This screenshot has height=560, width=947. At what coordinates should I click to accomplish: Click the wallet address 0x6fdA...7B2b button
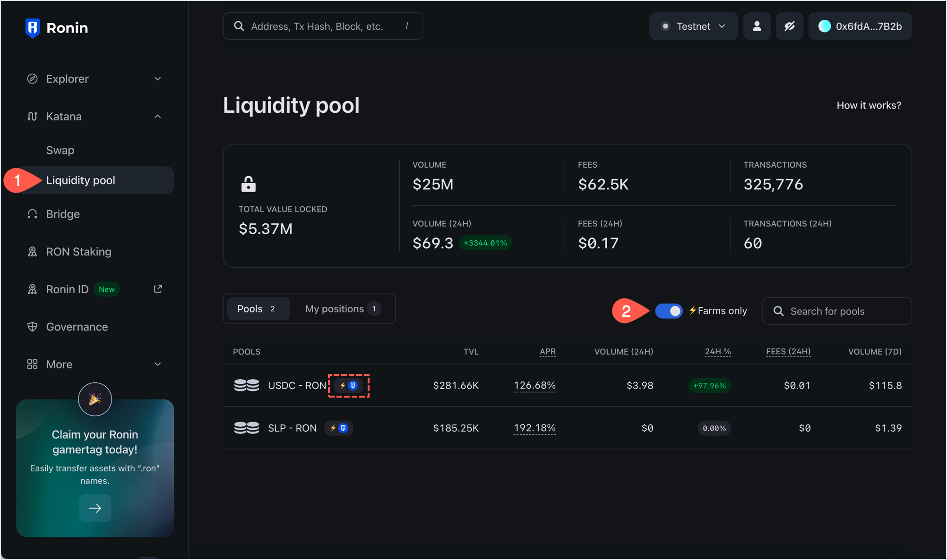pyautogui.click(x=860, y=26)
